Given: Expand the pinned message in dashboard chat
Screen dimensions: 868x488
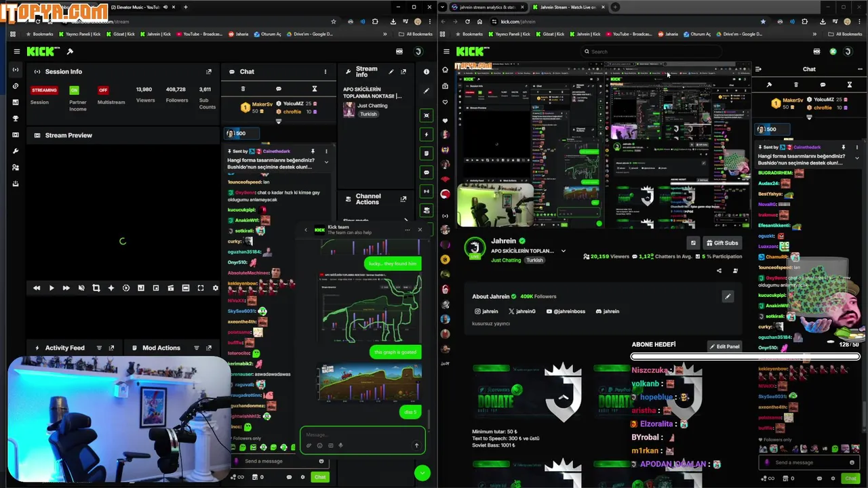Looking at the screenshot, I should (326, 163).
